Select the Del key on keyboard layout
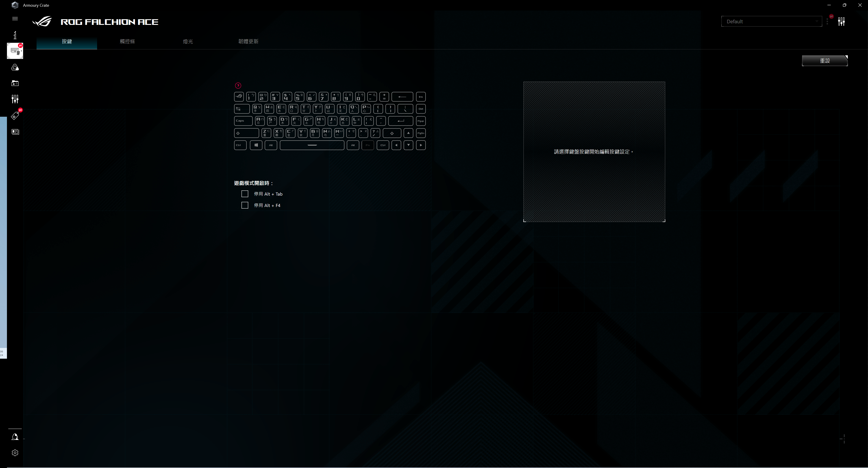Screen dimensions: 868x468 pos(421,109)
